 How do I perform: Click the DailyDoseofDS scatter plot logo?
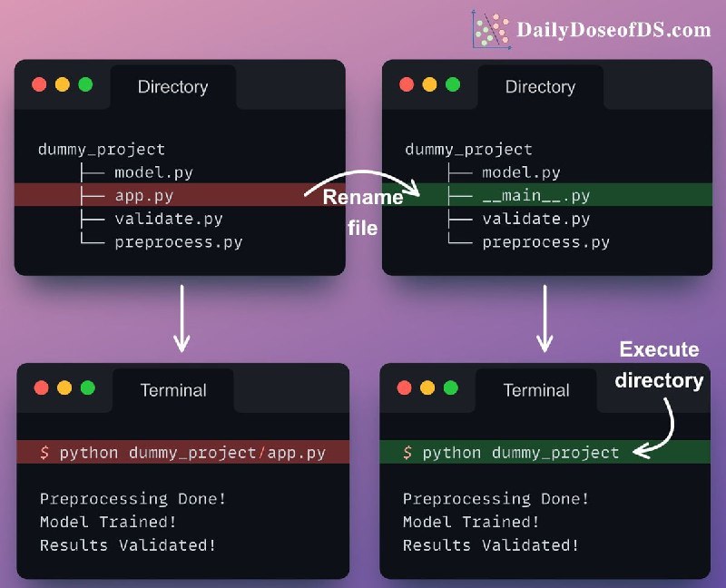pyautogui.click(x=491, y=29)
